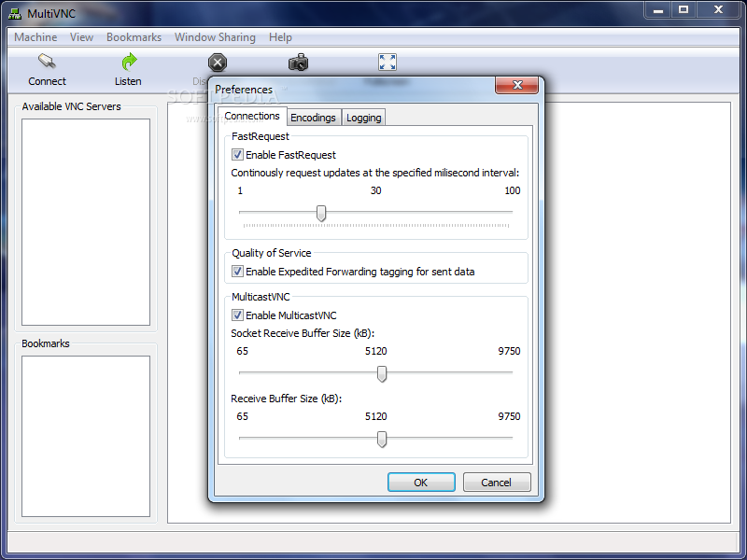Click the 'Quality of Service' group title

click(272, 253)
